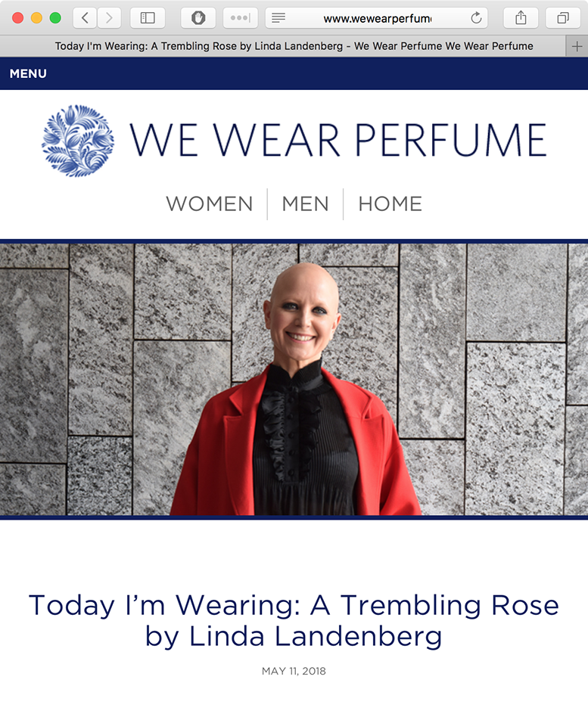The height and width of the screenshot is (714, 588).
Task: Reload the page with the refresh icon
Action: coord(476,18)
